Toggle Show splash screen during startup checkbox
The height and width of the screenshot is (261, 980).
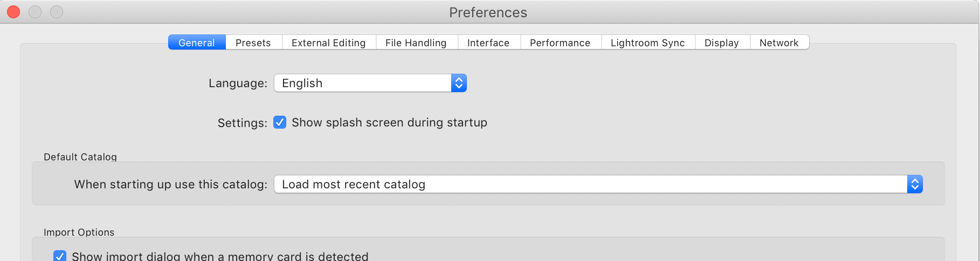click(x=280, y=122)
